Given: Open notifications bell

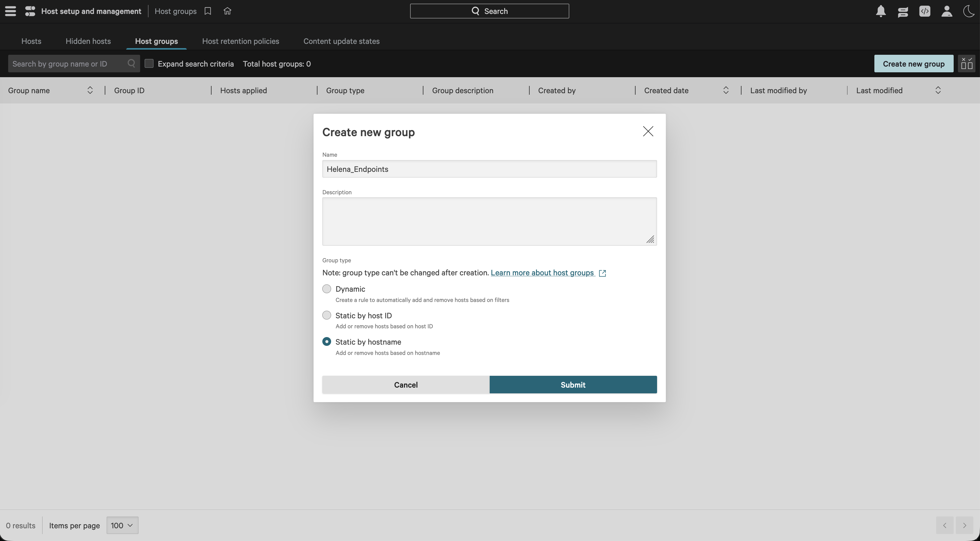Looking at the screenshot, I should coord(881,11).
